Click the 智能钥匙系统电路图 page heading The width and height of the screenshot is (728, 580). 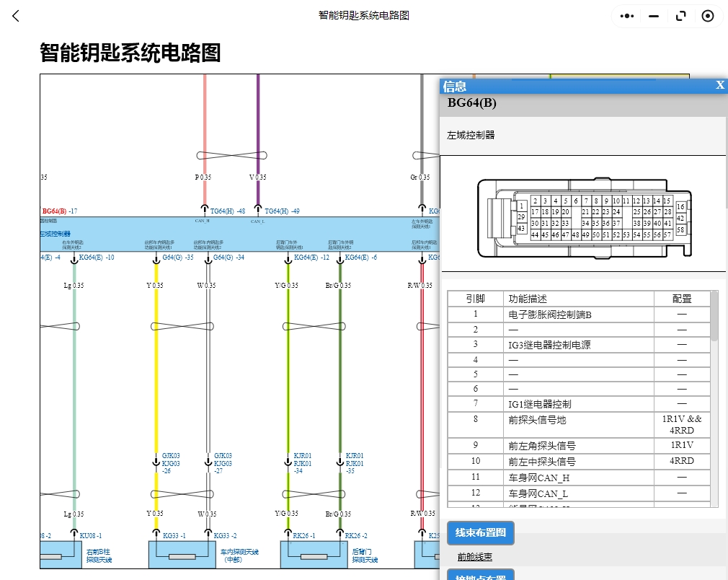tap(130, 53)
